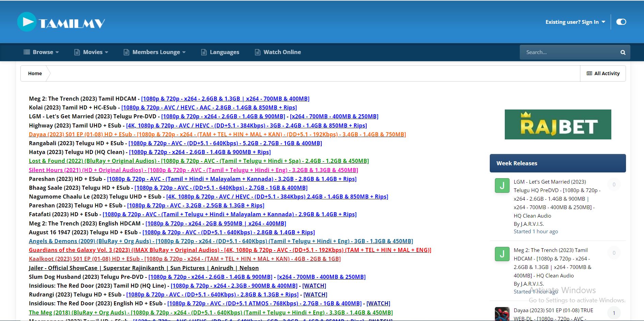Select the Languages menu item
644x321 pixels.
click(x=225, y=52)
